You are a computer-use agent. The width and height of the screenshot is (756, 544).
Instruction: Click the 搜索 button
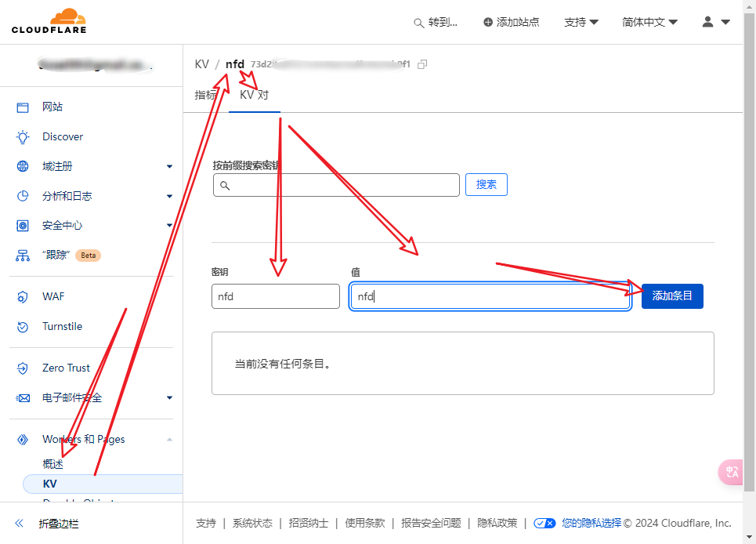(x=486, y=185)
